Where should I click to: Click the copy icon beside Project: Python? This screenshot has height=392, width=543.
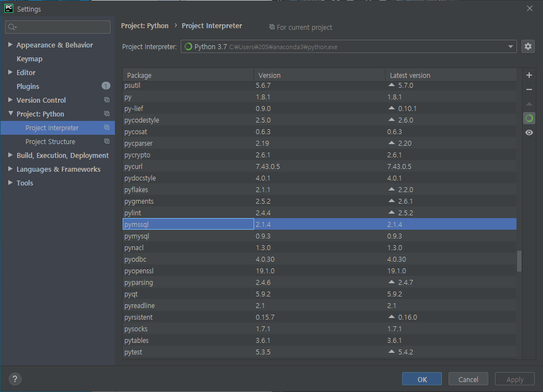click(107, 114)
